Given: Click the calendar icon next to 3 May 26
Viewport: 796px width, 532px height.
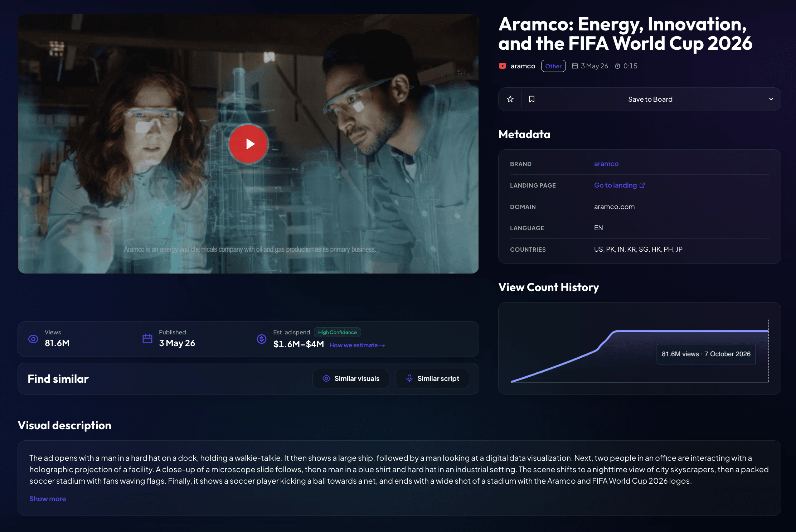Looking at the screenshot, I should 575,66.
